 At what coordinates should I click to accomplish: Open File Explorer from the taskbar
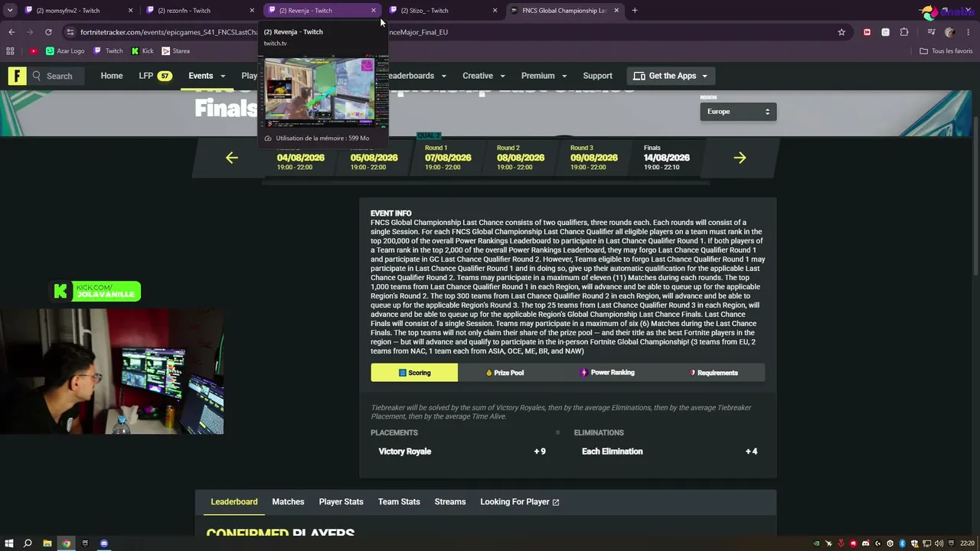click(x=47, y=543)
